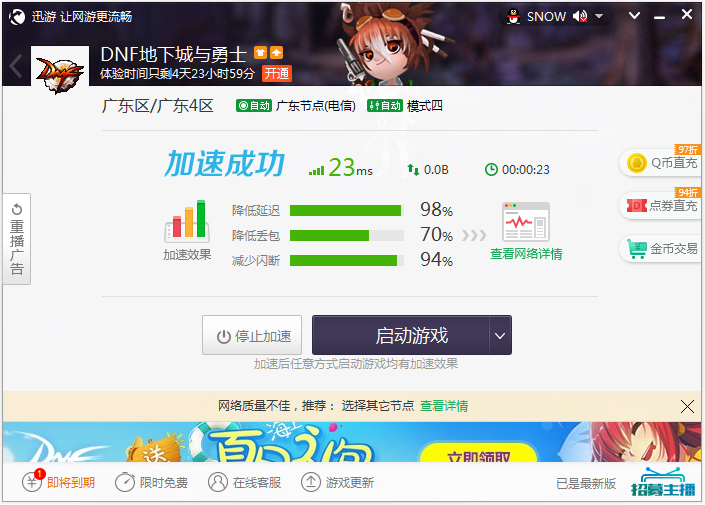Click the 即将到期 yen icon with badge
This screenshot has height=505, width=705.
(32, 482)
